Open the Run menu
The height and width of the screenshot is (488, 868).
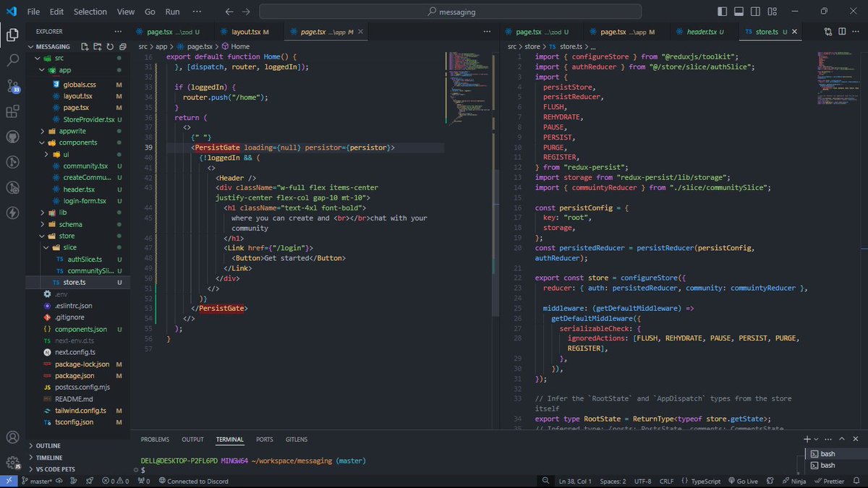172,12
